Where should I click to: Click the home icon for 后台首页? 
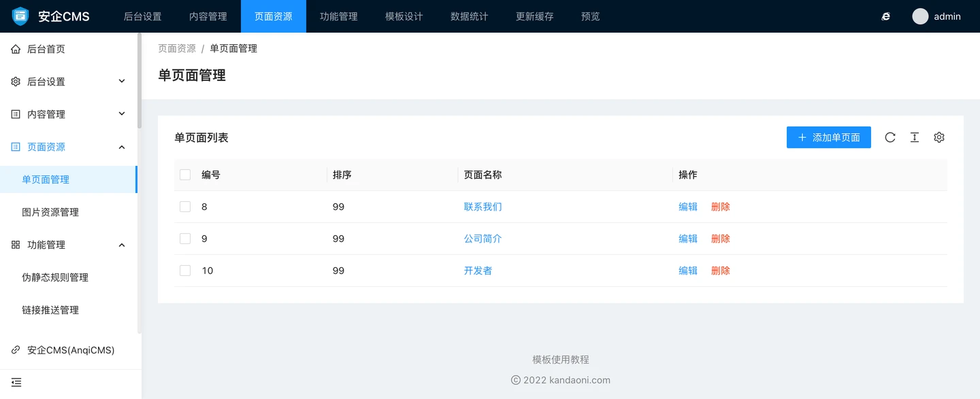tap(16, 49)
